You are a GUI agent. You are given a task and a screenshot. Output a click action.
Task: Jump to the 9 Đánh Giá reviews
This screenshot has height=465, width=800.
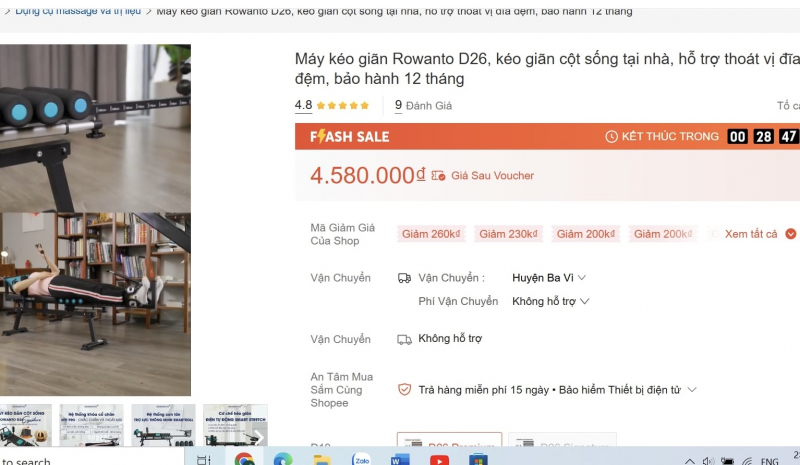(x=423, y=105)
